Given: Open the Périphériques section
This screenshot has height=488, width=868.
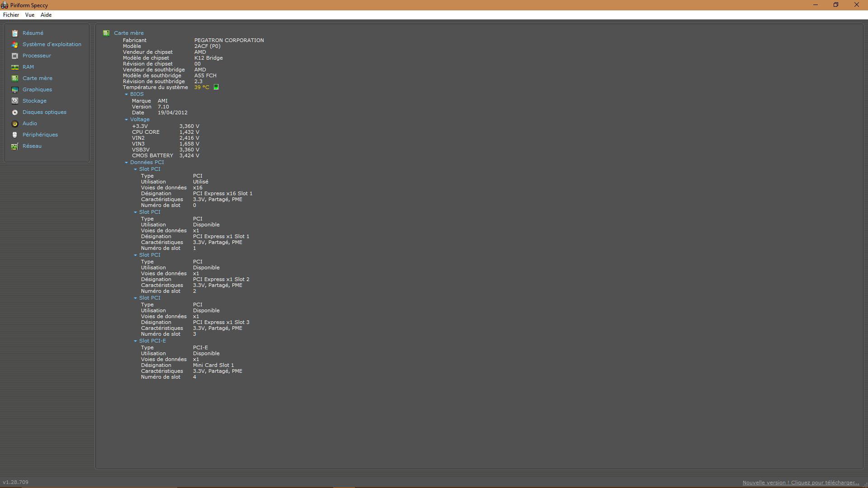Looking at the screenshot, I should click(40, 135).
